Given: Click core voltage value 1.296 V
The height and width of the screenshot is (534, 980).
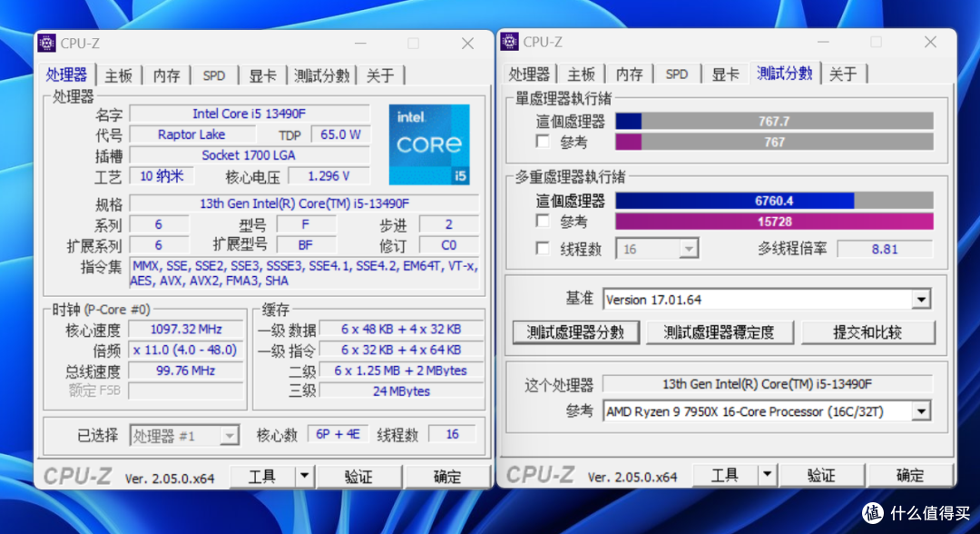Looking at the screenshot, I should [x=328, y=176].
